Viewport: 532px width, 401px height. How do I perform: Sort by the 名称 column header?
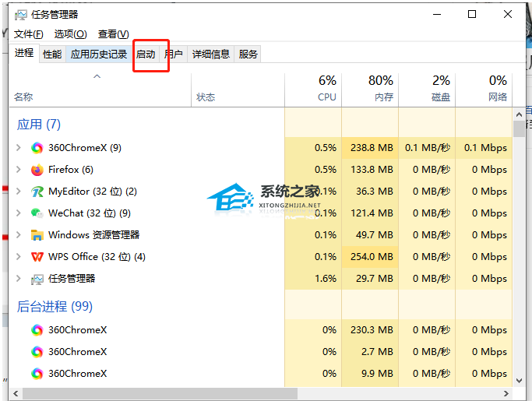click(100, 90)
